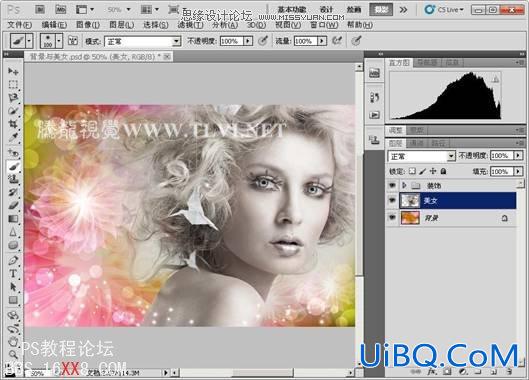Screen dimensions: 529x380
Task: Select the Eyedropper tool
Action: pyautogui.click(x=13, y=137)
